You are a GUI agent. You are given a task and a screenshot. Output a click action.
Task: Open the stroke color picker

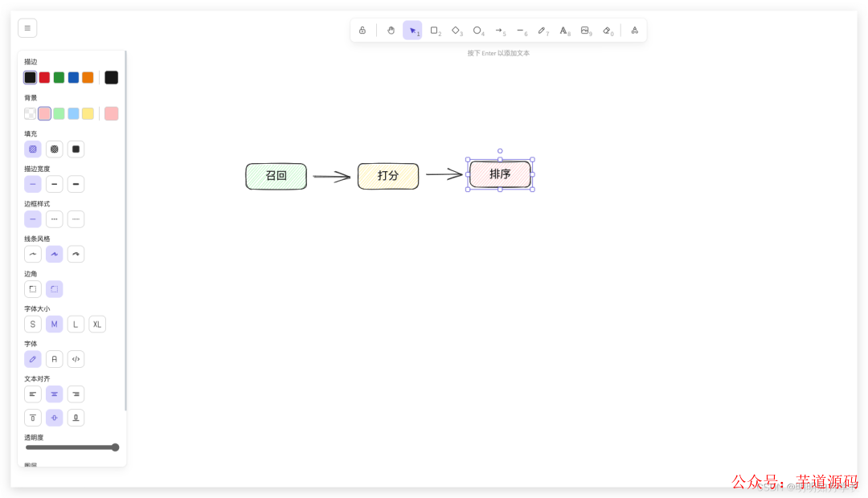111,77
